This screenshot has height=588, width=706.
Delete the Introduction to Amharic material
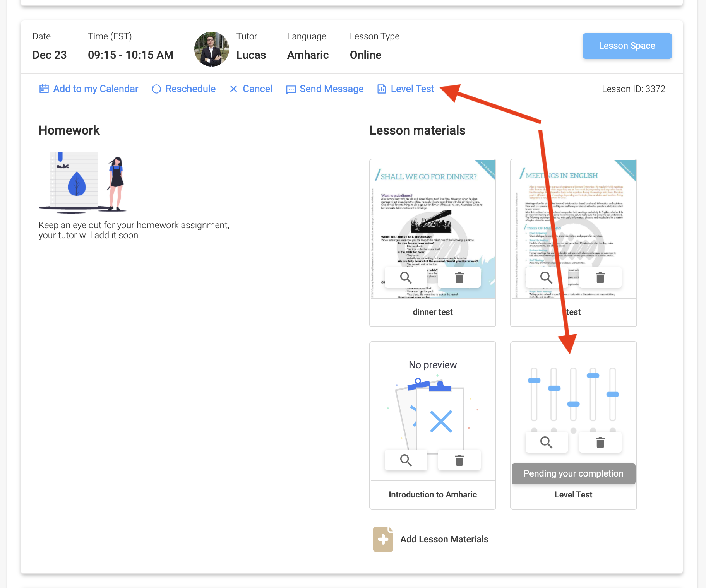tap(459, 460)
